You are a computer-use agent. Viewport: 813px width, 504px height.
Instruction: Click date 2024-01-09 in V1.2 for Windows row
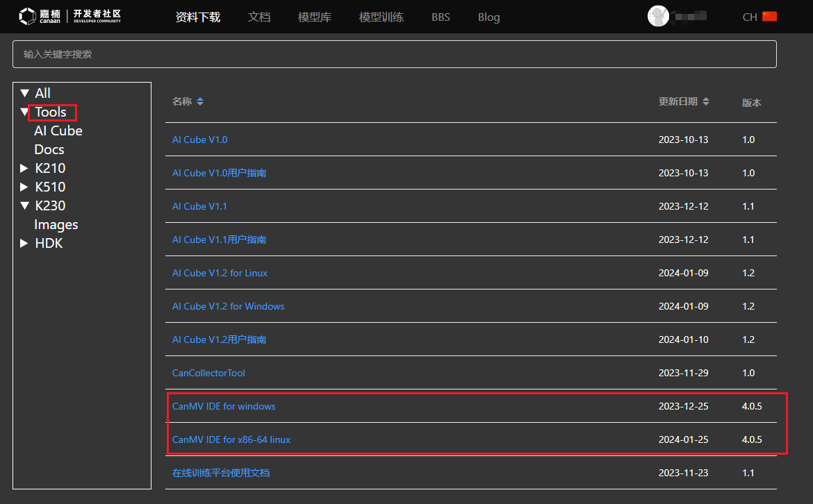click(683, 306)
